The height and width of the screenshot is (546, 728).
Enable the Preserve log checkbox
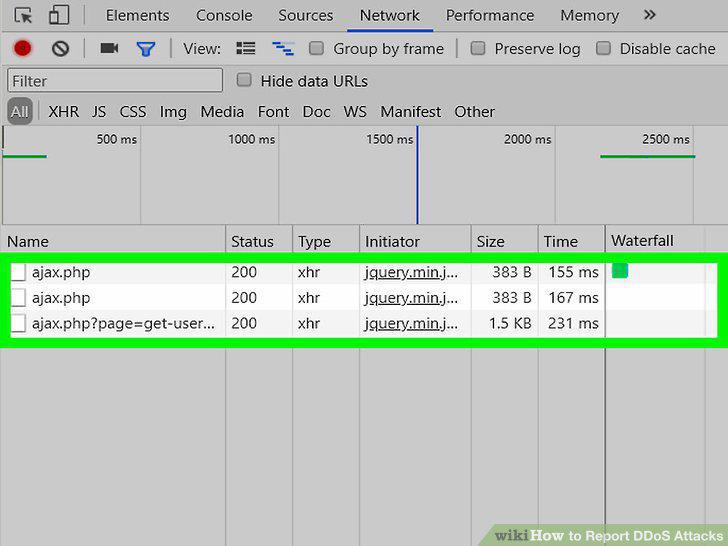478,48
